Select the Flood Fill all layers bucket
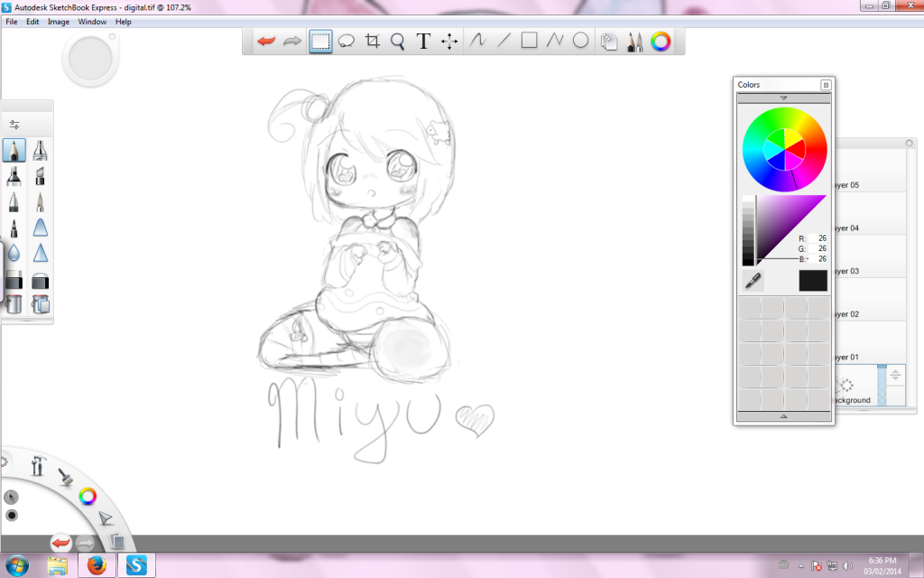The width and height of the screenshot is (924, 578). (40, 304)
